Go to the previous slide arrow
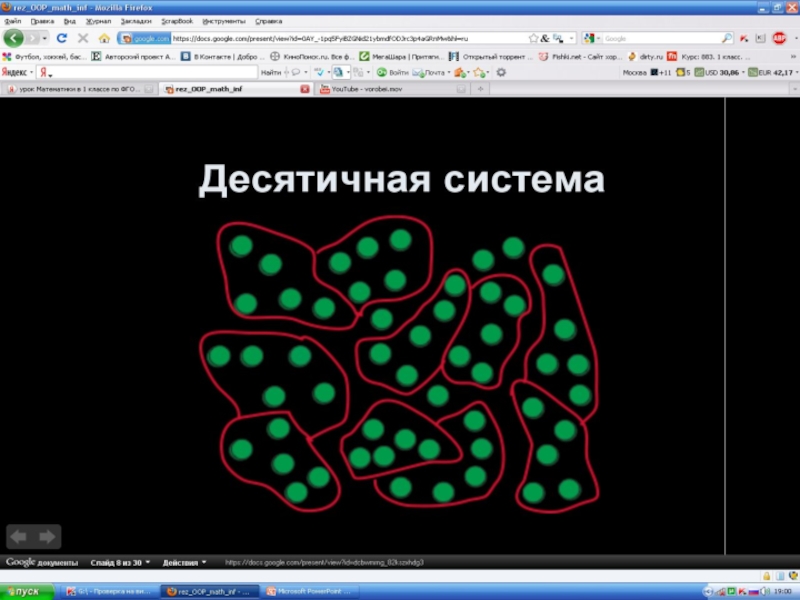 (19, 536)
